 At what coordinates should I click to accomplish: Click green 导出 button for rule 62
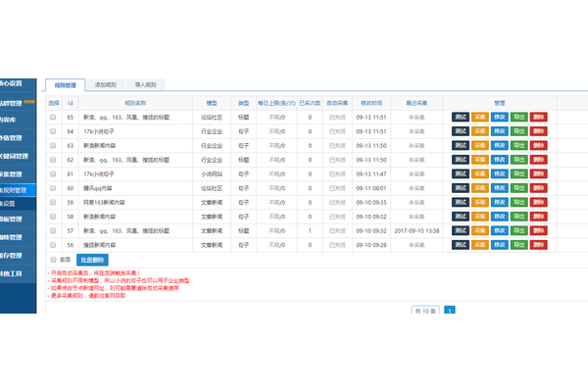point(519,159)
